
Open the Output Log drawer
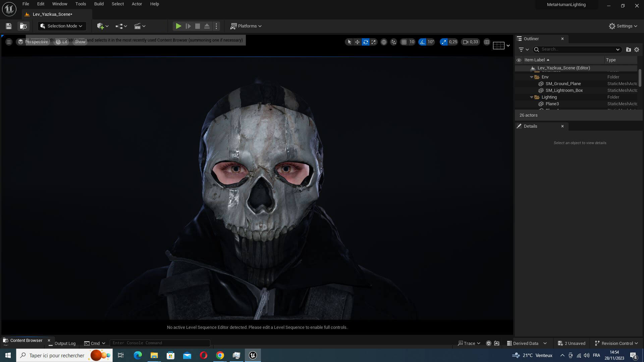[x=62, y=344]
